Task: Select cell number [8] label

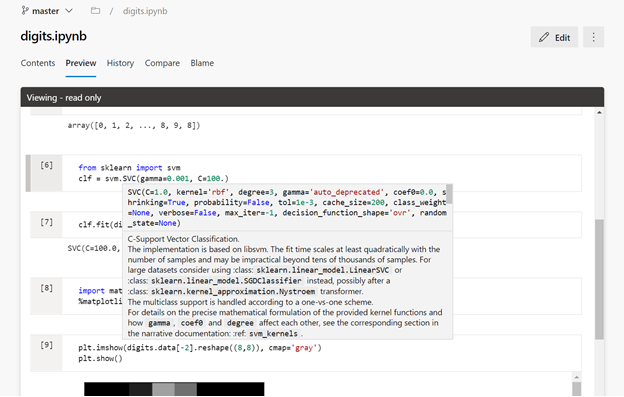Action: click(x=46, y=288)
